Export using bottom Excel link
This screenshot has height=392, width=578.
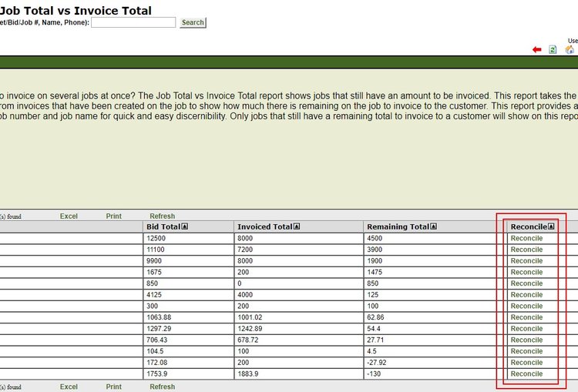point(69,387)
